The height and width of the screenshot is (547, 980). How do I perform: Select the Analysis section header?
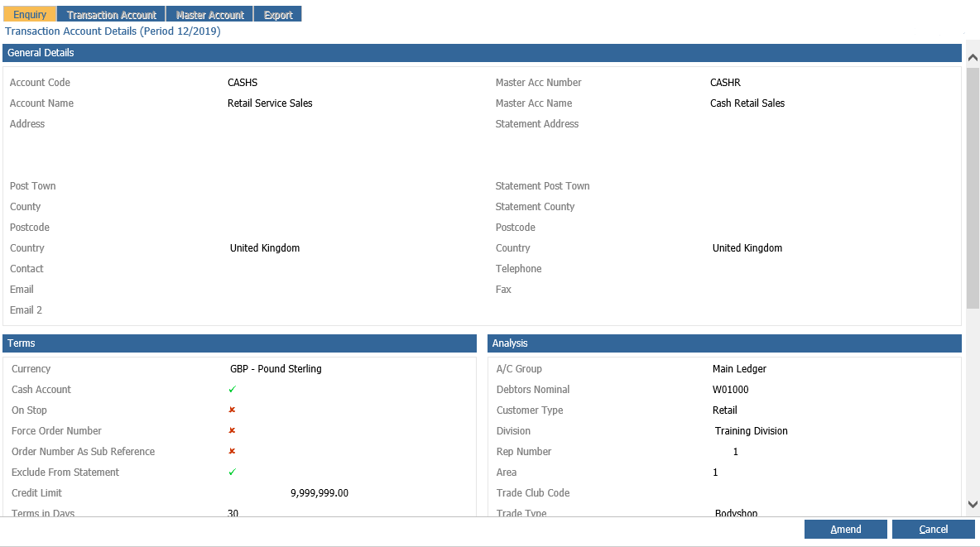724,343
